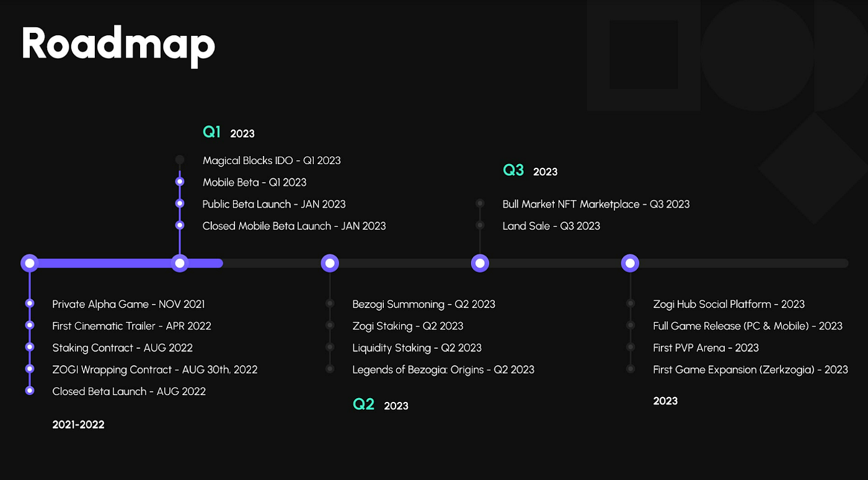
Task: Click the purple progress segment on the timeline
Action: click(x=105, y=263)
